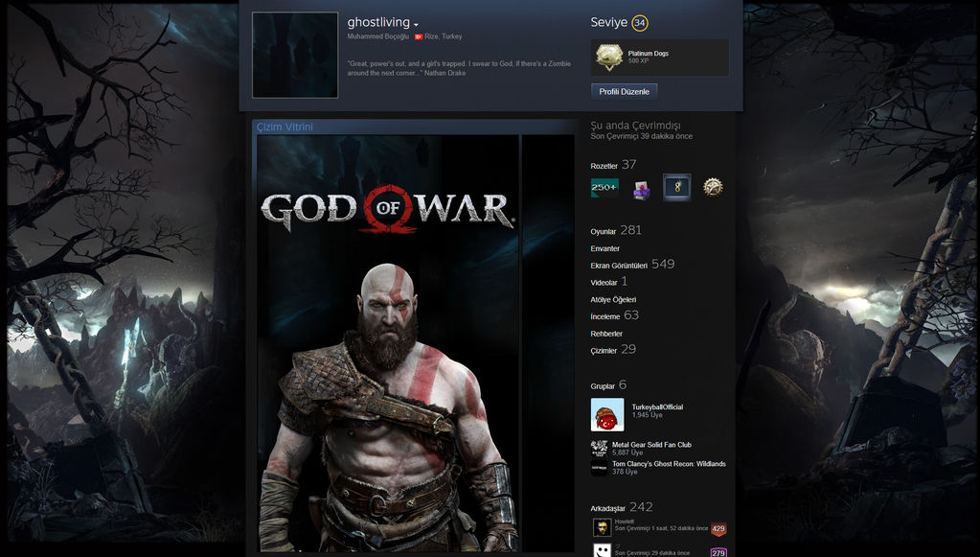Click the 'Şu anda Çevrimdışı' status text
This screenshot has height=557, width=980.
click(636, 126)
